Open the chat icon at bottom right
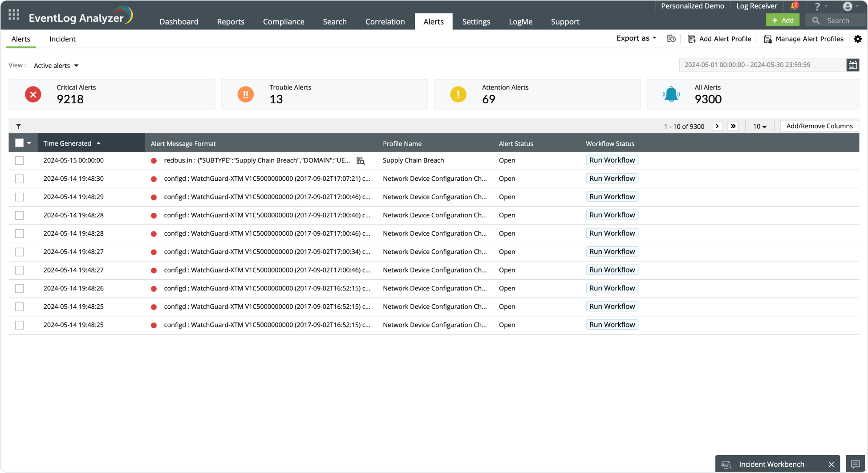 coord(855,464)
